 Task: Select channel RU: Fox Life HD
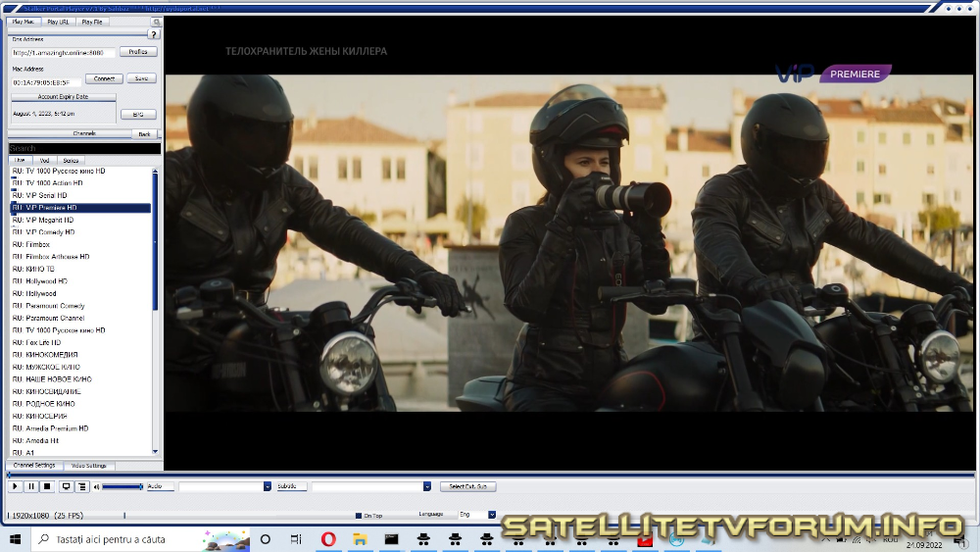pyautogui.click(x=80, y=342)
